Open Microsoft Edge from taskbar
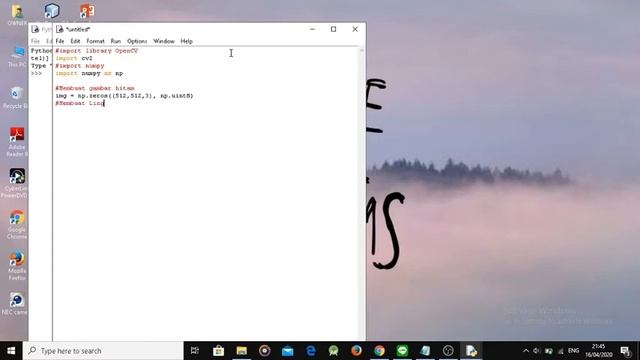The image size is (640, 360). tap(311, 351)
